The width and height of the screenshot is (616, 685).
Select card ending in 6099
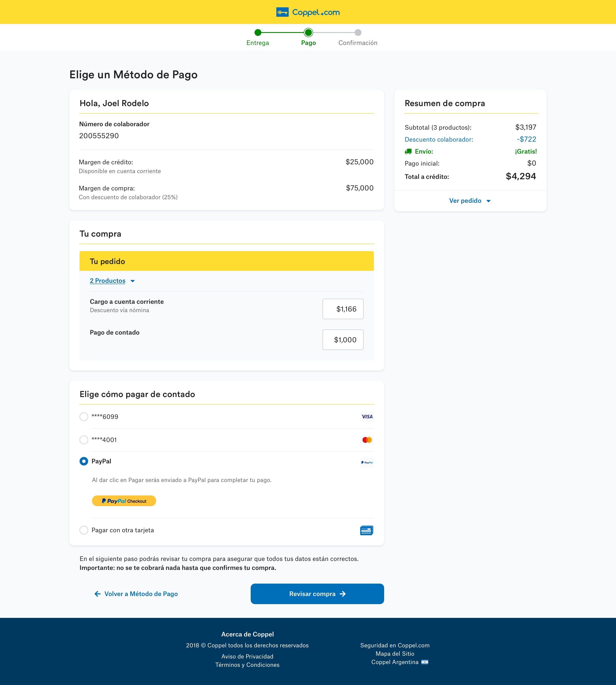tap(84, 417)
